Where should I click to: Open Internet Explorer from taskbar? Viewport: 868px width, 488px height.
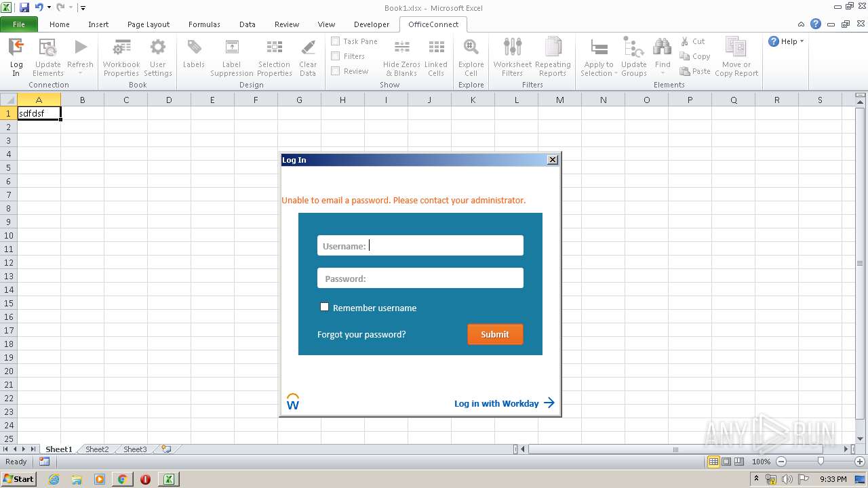54,479
